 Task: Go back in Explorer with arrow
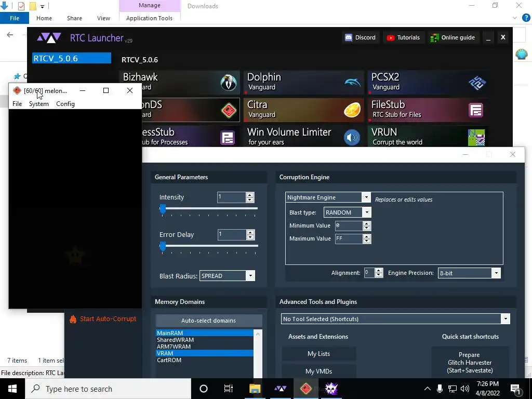[x=10, y=35]
